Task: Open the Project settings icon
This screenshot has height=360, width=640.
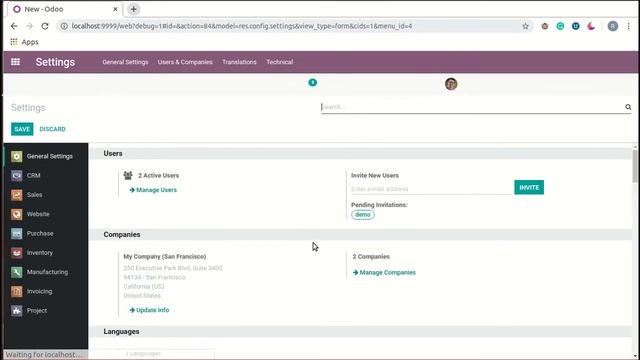Action: pyautogui.click(x=17, y=311)
